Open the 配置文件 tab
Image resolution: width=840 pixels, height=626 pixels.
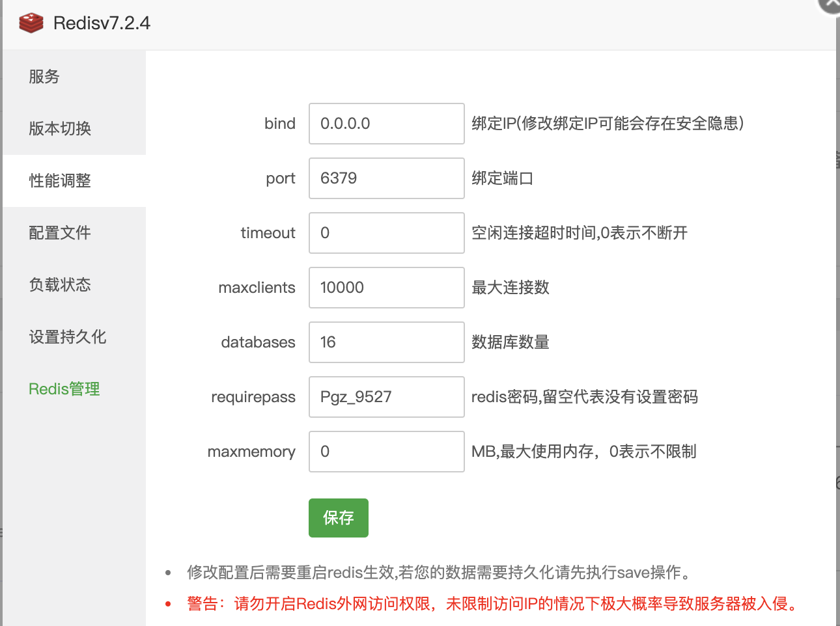click(x=74, y=233)
